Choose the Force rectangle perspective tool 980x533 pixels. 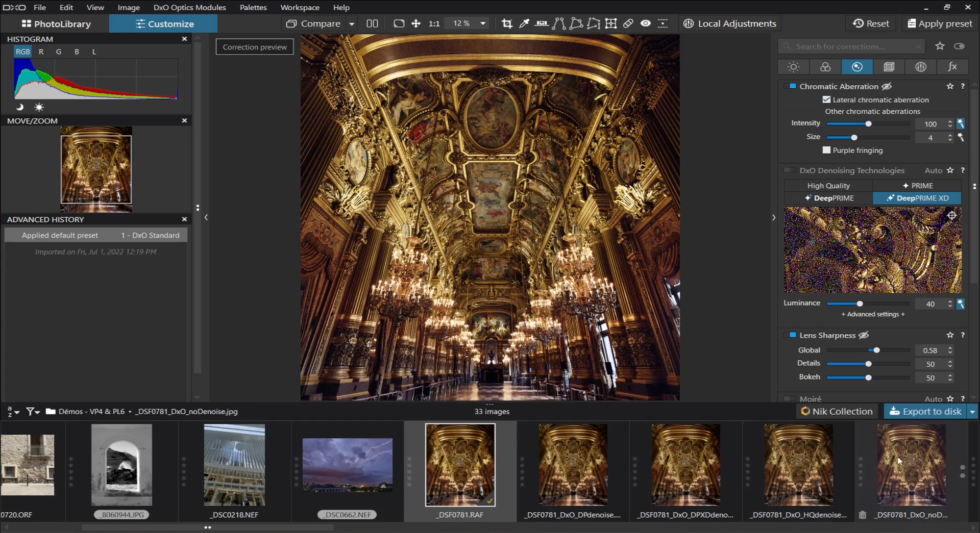[x=576, y=23]
